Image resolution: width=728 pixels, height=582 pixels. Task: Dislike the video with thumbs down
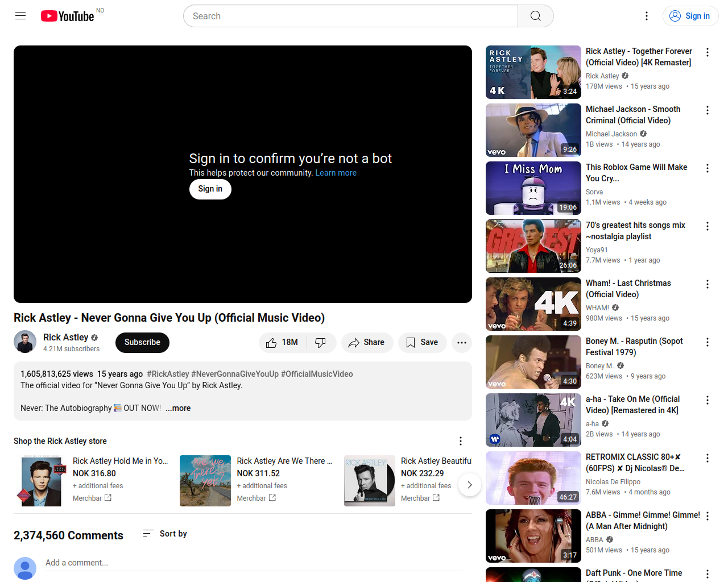[x=321, y=343]
